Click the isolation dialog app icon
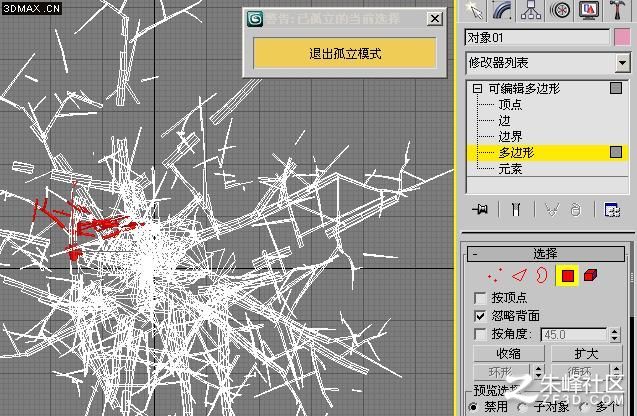637x416 pixels. point(255,19)
